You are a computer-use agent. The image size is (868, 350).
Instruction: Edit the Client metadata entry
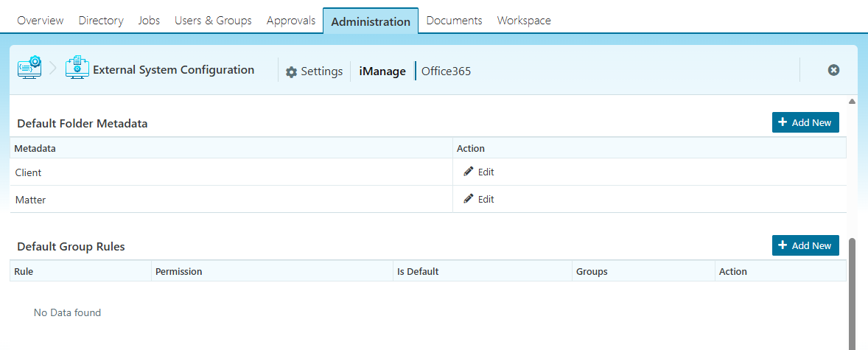click(479, 172)
